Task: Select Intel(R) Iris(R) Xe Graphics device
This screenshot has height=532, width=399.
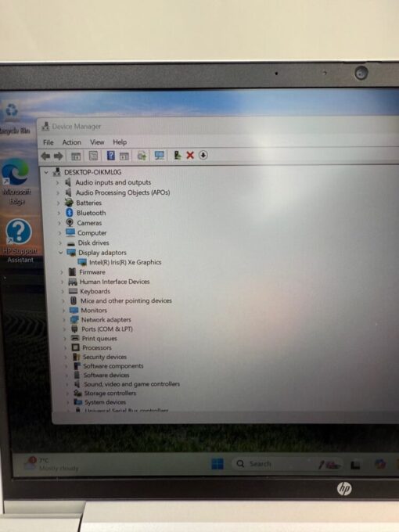Action: pyautogui.click(x=125, y=262)
